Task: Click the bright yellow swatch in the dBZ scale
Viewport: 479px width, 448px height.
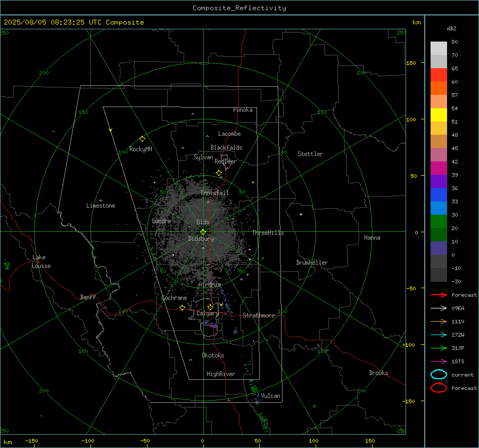Action: 439,115
